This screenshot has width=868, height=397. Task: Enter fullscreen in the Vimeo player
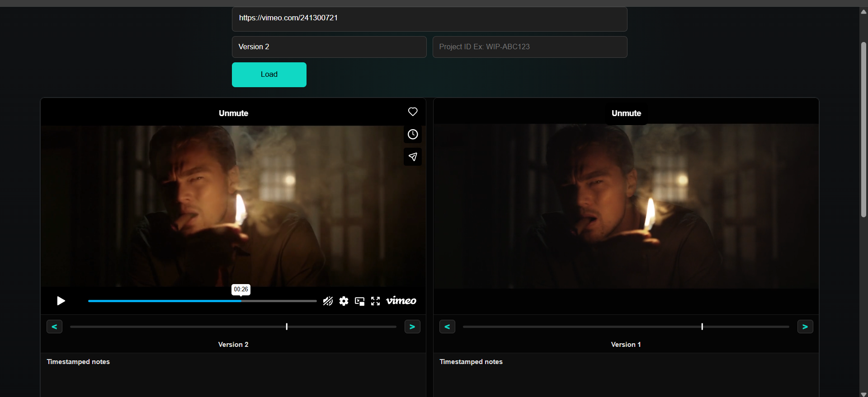point(376,301)
